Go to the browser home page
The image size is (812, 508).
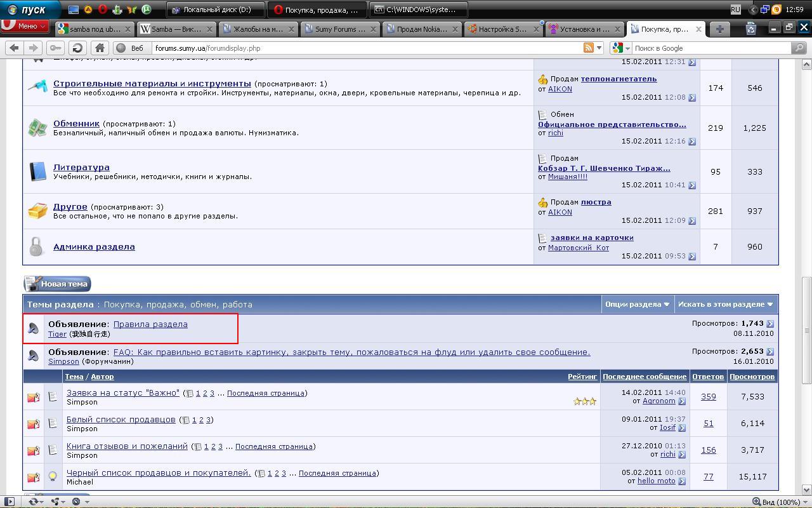point(100,48)
